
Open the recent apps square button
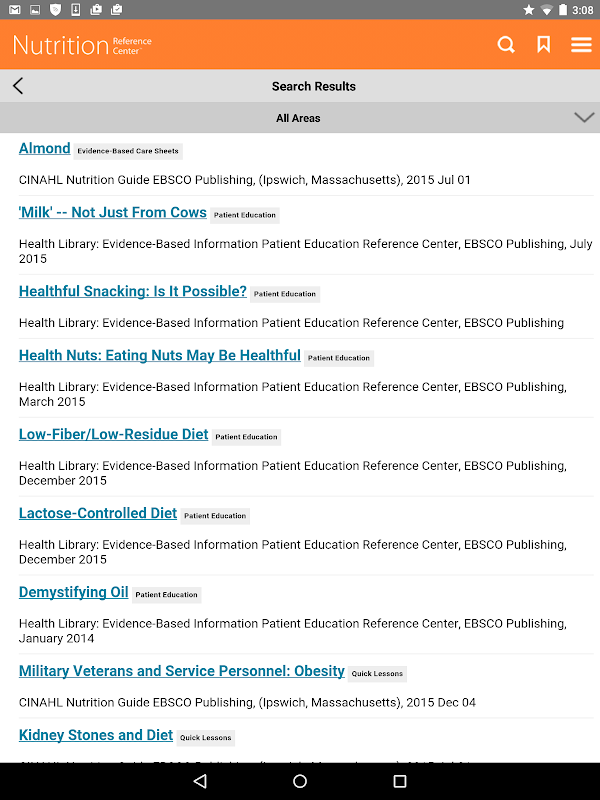400,780
